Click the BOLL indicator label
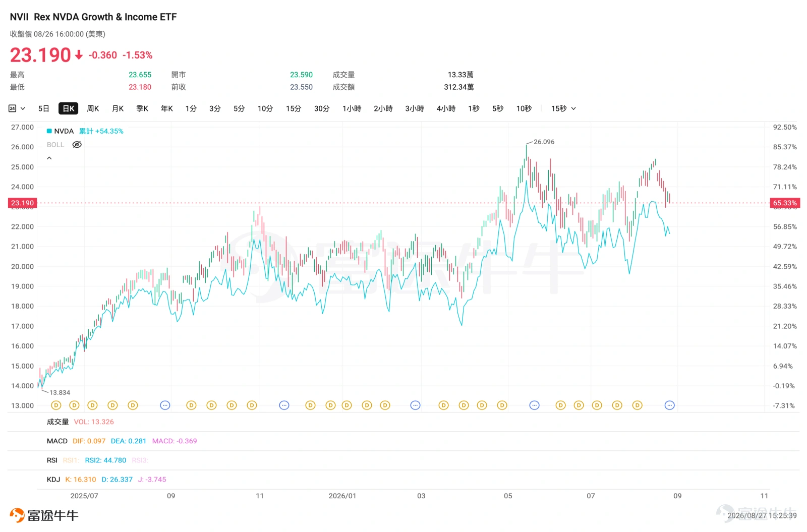The width and height of the screenshot is (807, 532). pyautogui.click(x=55, y=145)
